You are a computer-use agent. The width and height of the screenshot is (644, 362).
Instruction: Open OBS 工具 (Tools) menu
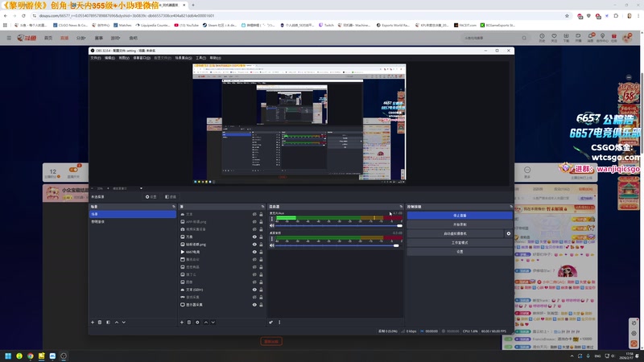tap(200, 58)
